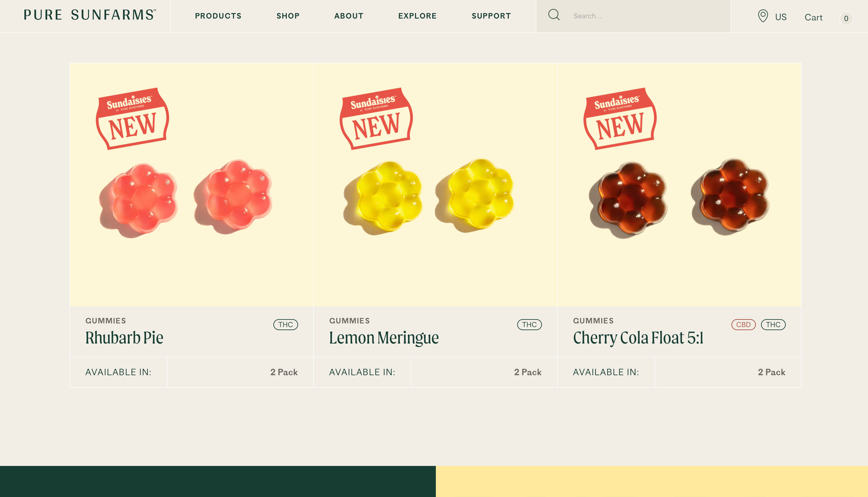
Task: Click the search magnifier icon
Action: (x=554, y=15)
